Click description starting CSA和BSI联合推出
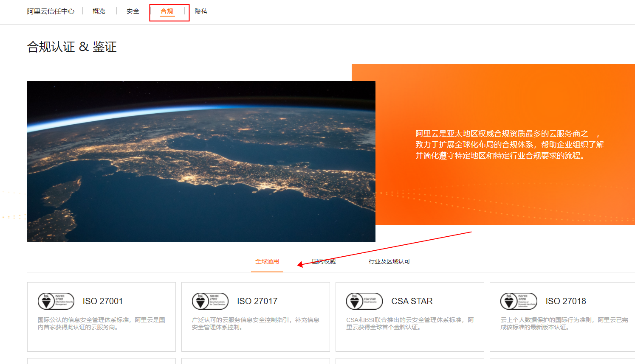This screenshot has height=364, width=635. pos(410,323)
